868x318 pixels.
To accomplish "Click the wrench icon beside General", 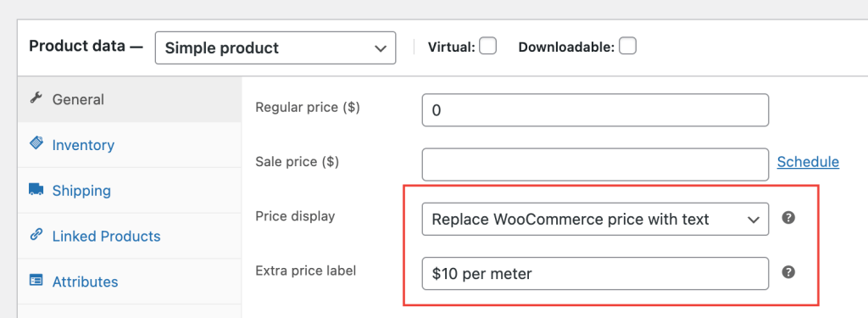I will (x=36, y=98).
